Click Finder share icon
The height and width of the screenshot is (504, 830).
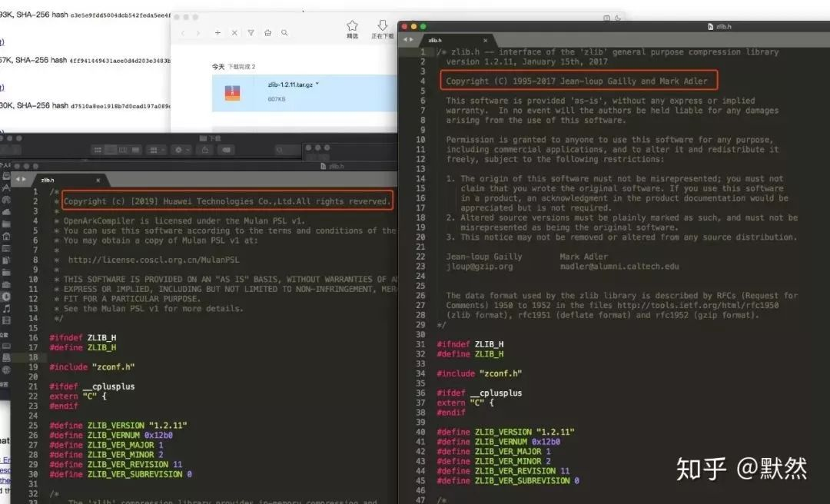[205, 151]
